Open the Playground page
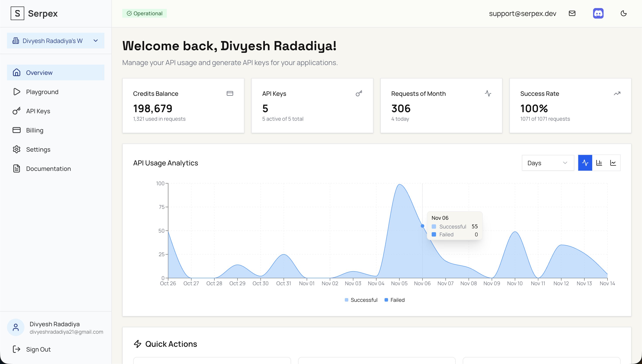This screenshot has height=364, width=642. (x=42, y=92)
